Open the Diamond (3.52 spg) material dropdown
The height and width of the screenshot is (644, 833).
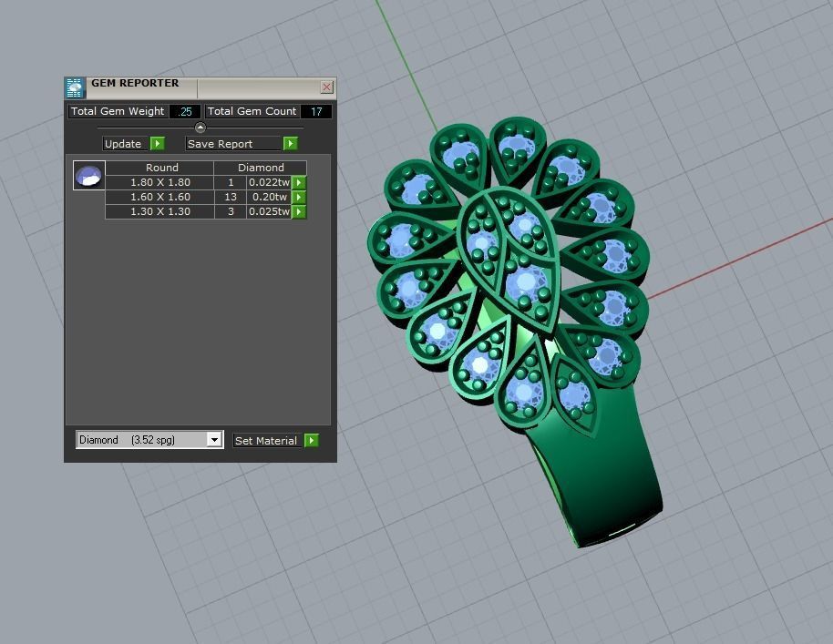(214, 440)
